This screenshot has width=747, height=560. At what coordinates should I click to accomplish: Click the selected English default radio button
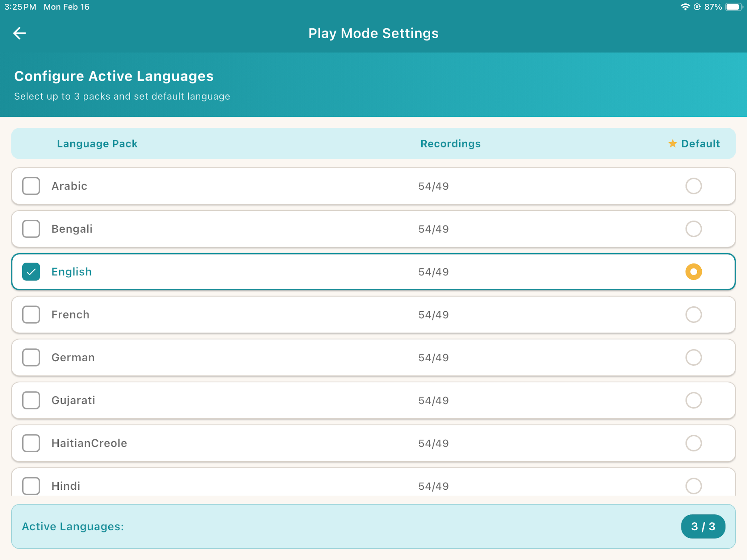(x=694, y=272)
